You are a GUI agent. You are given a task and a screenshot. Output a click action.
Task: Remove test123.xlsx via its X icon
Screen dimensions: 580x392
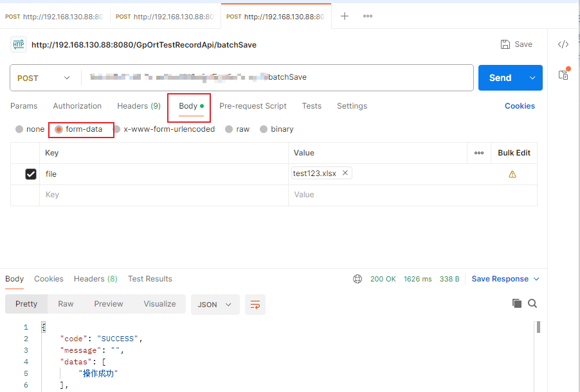345,172
